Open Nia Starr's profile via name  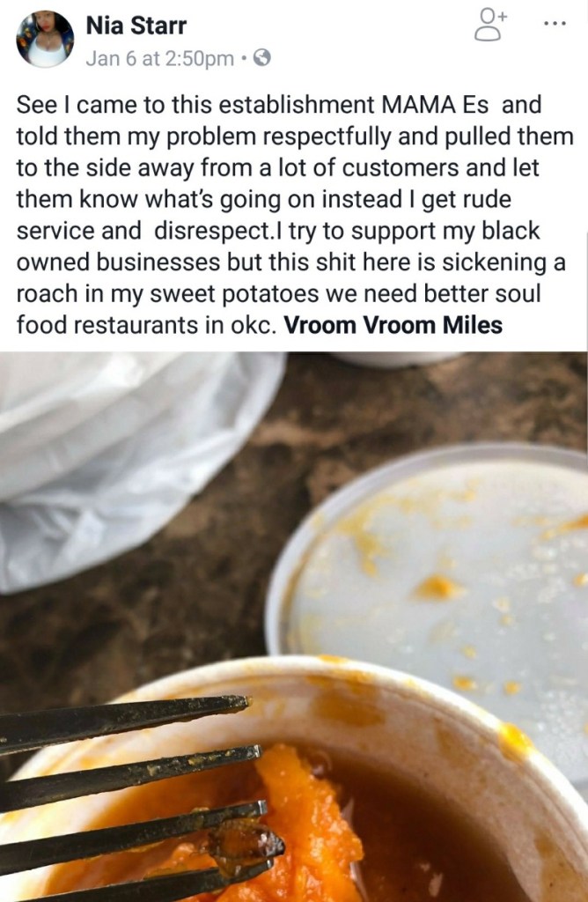136,26
